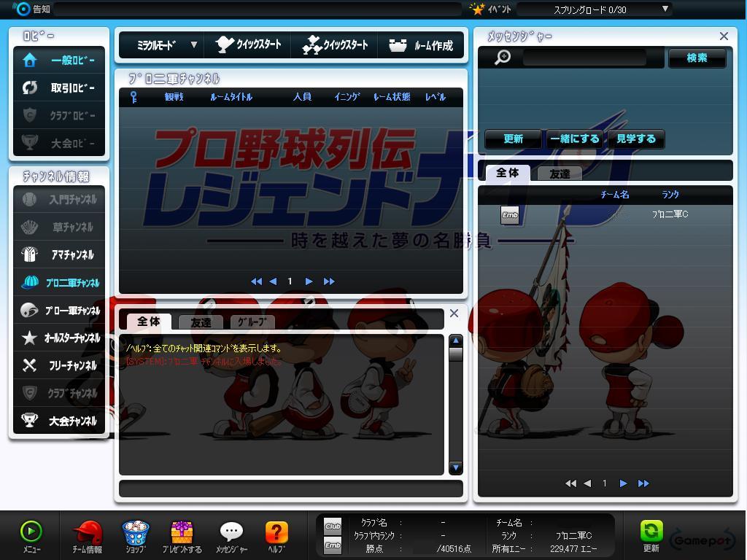Select messenger 全体 tab
The height and width of the screenshot is (560, 747).
point(508,173)
